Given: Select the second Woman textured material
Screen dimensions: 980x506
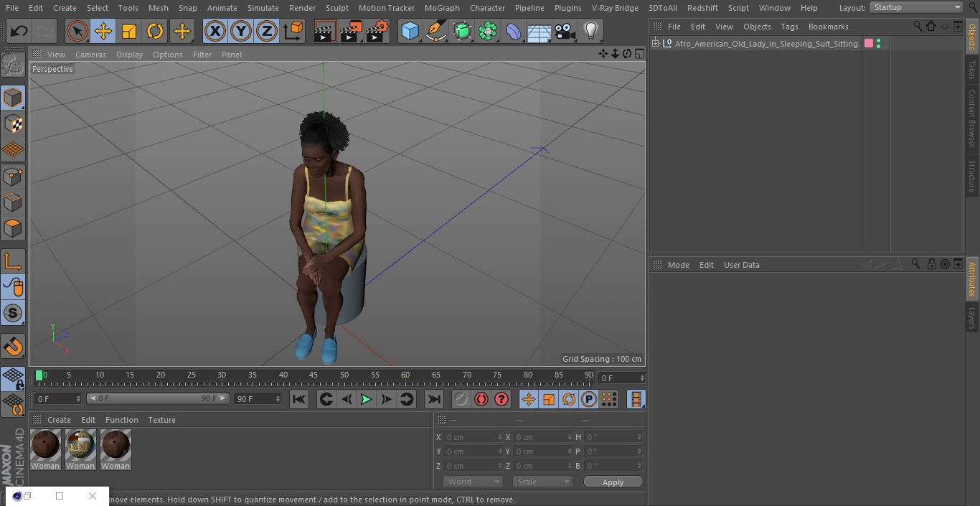Looking at the screenshot, I should (x=80, y=445).
